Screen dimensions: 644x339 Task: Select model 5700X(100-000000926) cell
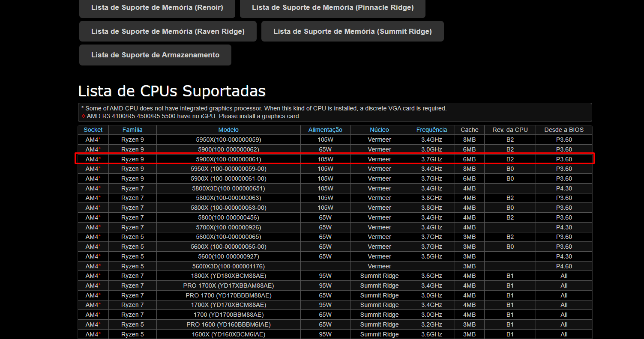click(x=228, y=227)
